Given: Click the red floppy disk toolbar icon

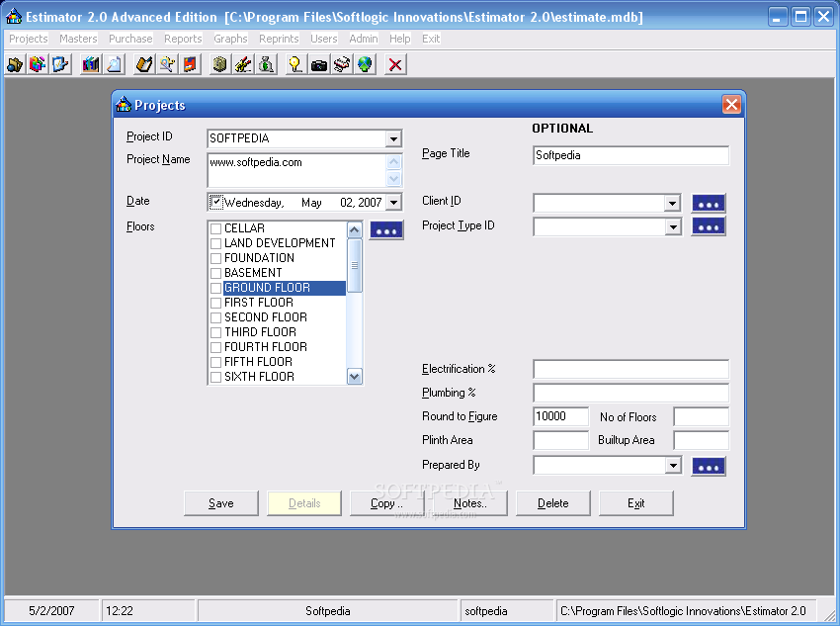Looking at the screenshot, I should click(x=190, y=65).
